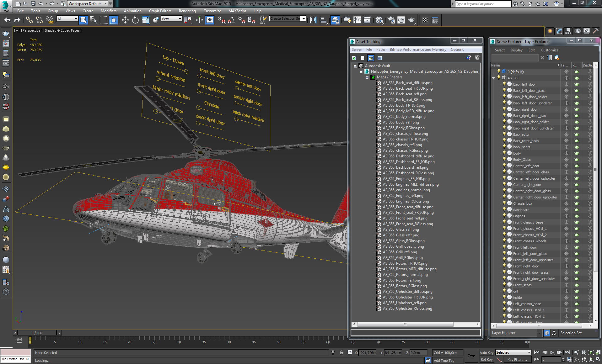Click the current frame number field

(551, 360)
